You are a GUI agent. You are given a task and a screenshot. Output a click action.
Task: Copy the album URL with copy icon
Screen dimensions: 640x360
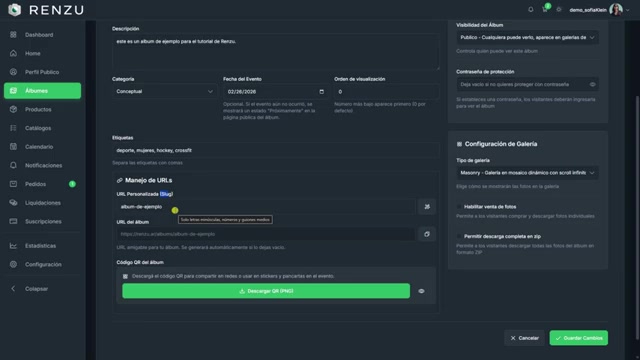pyautogui.click(x=427, y=234)
